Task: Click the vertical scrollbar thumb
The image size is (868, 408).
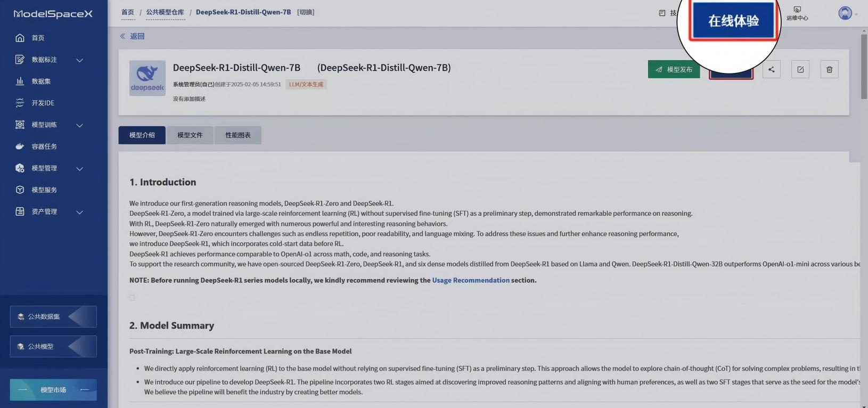Action: tap(864, 67)
